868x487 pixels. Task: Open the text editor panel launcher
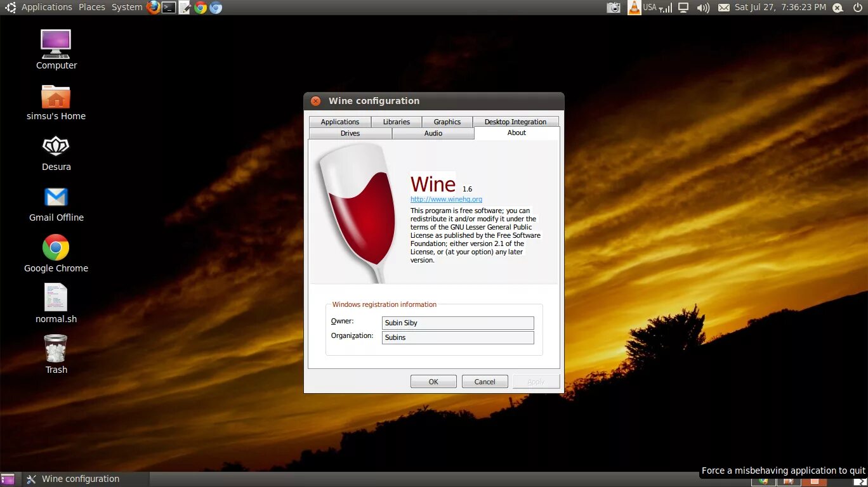coord(185,8)
